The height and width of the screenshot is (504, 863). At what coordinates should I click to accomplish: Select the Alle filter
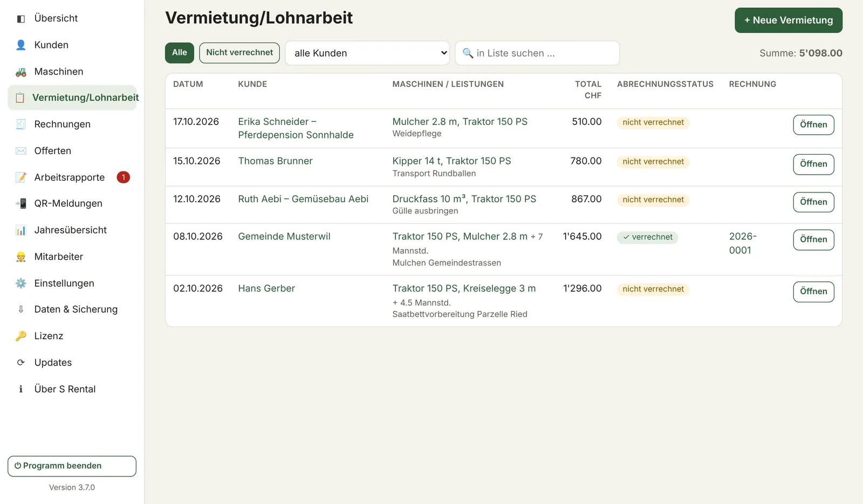180,53
